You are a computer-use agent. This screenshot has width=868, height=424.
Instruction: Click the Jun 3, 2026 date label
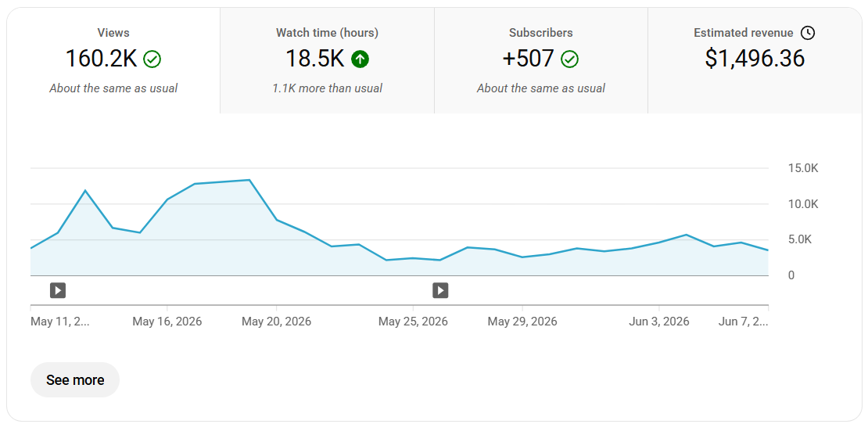pos(658,322)
